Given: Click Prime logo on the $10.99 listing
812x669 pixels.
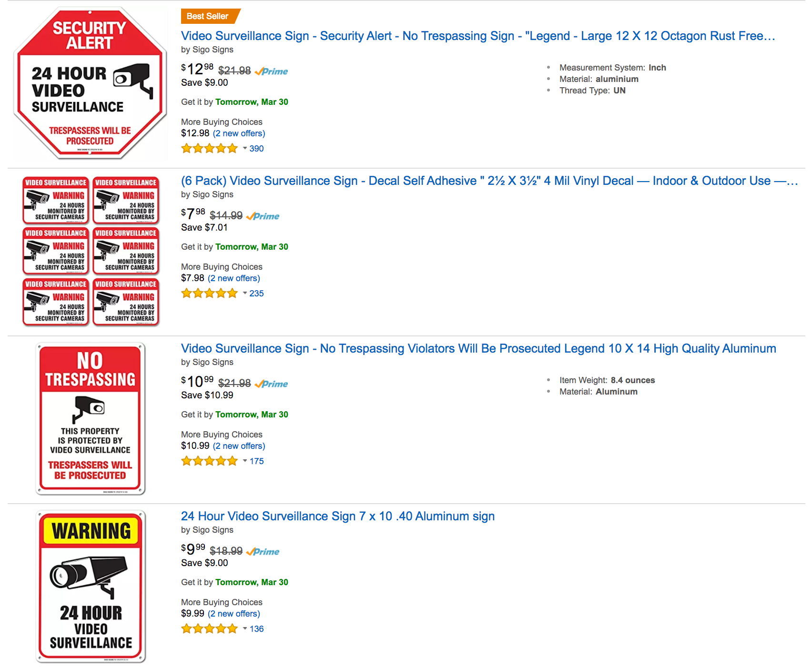Looking at the screenshot, I should (271, 384).
